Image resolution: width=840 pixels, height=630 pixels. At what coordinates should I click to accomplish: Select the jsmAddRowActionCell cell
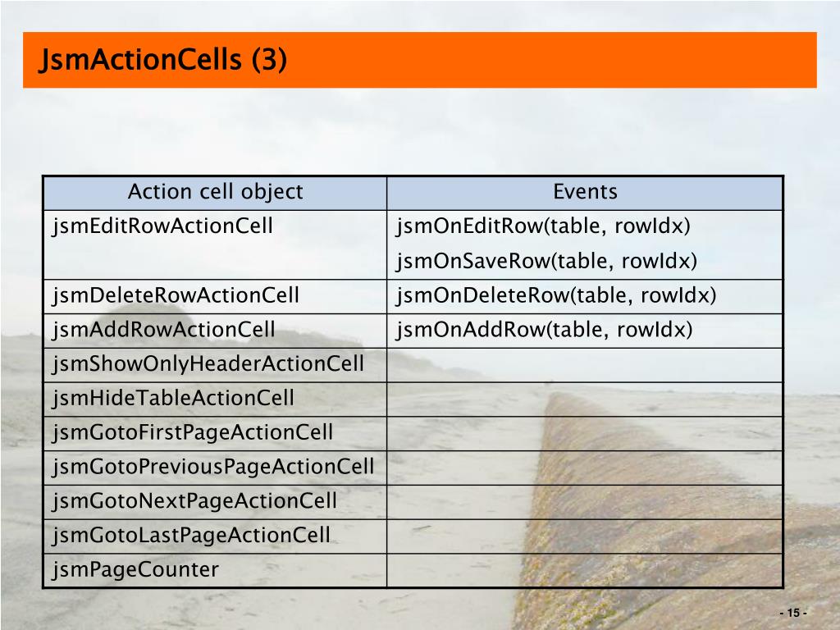click(x=164, y=330)
